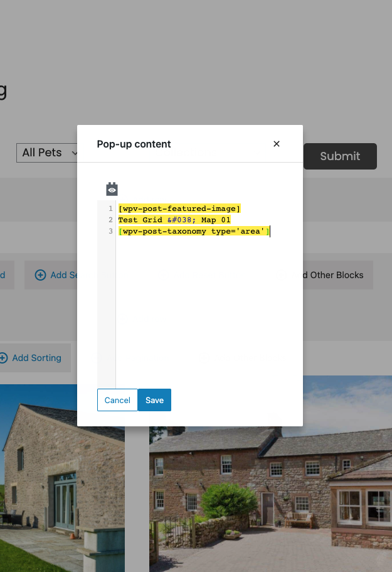Close the Pop-up content dialog

click(x=277, y=144)
